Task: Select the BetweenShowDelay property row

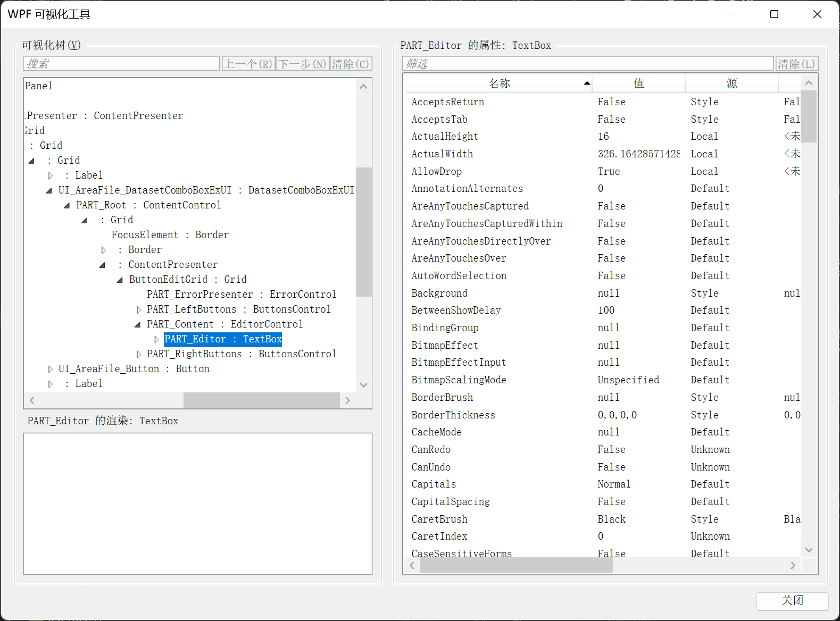Action: coord(602,310)
